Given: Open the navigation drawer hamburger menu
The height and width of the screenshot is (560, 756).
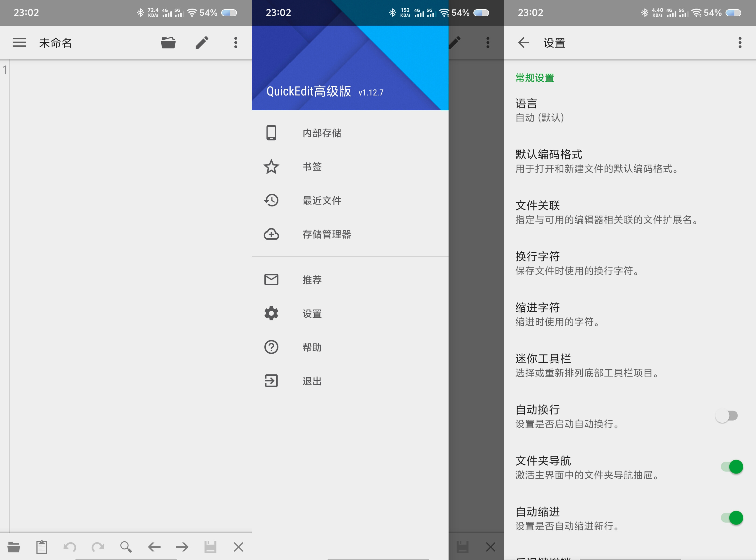Looking at the screenshot, I should (19, 42).
